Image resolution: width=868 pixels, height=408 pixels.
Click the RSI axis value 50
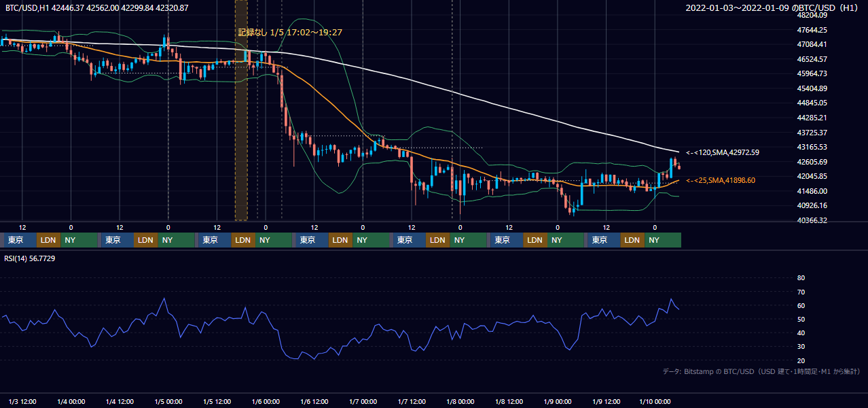tap(801, 319)
